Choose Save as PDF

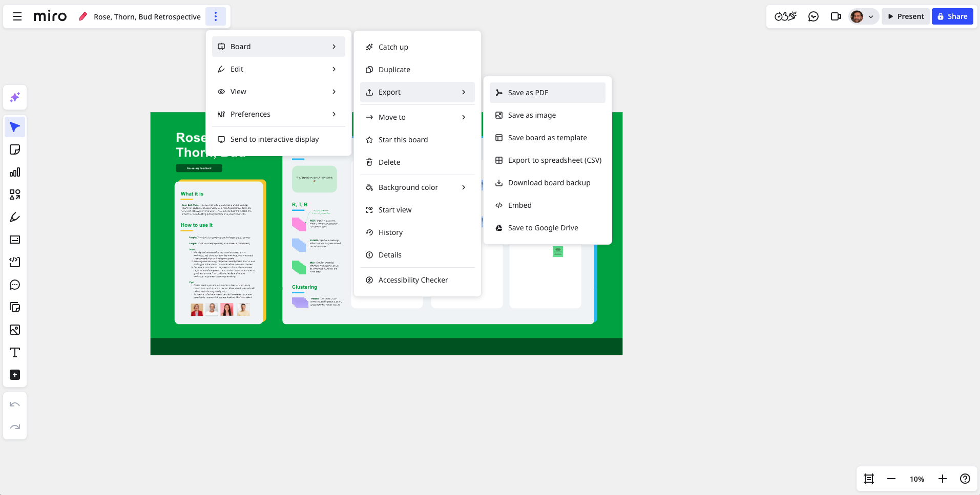528,93
